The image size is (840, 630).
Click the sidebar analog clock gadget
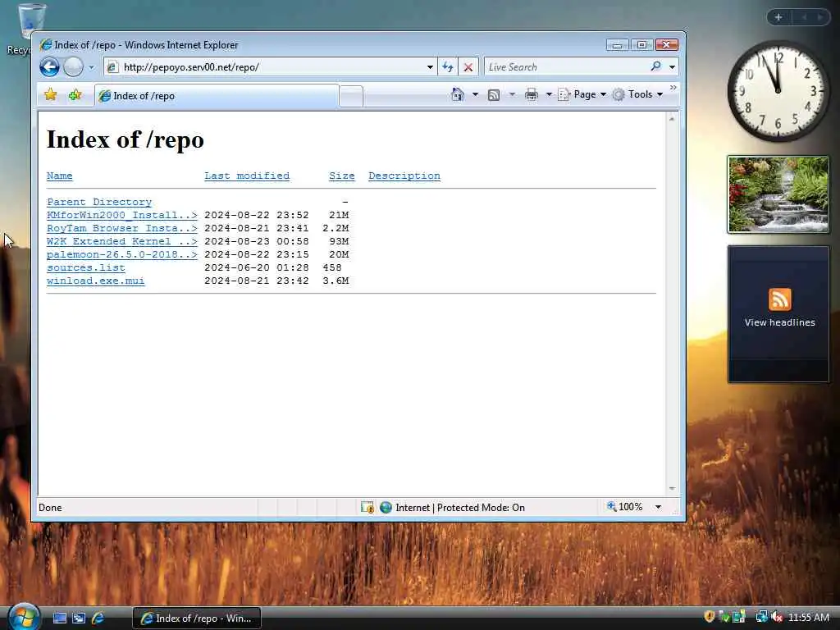(778, 91)
